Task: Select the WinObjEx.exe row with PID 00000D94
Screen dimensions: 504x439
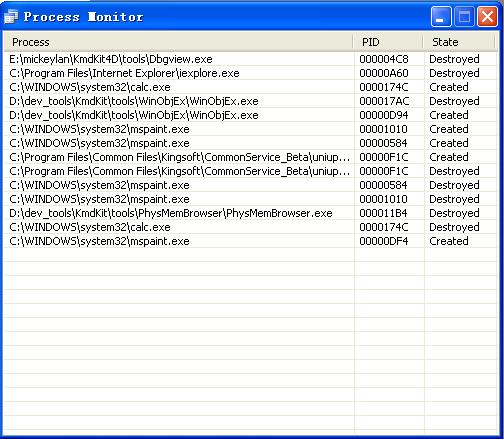Action: click(250, 115)
